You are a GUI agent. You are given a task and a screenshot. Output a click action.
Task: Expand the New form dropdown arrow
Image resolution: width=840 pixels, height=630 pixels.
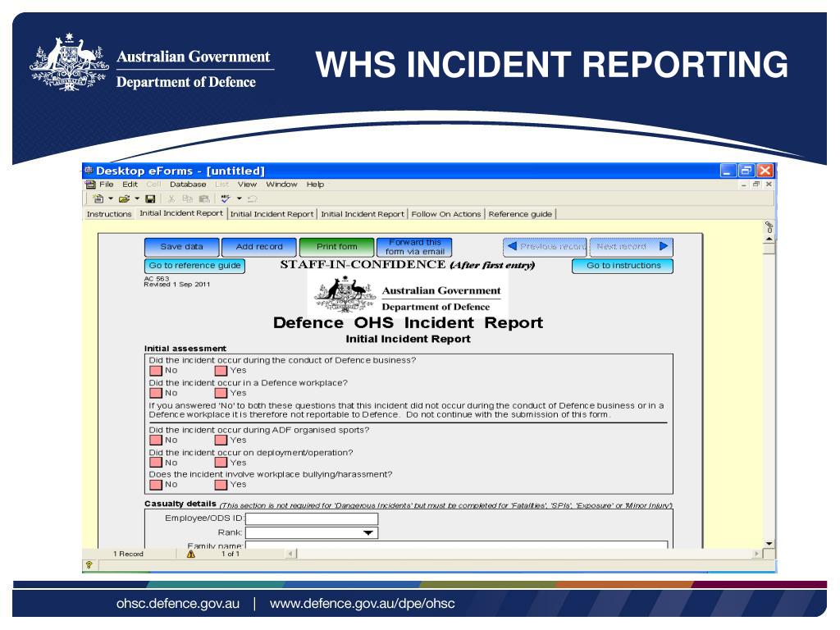coord(111,199)
